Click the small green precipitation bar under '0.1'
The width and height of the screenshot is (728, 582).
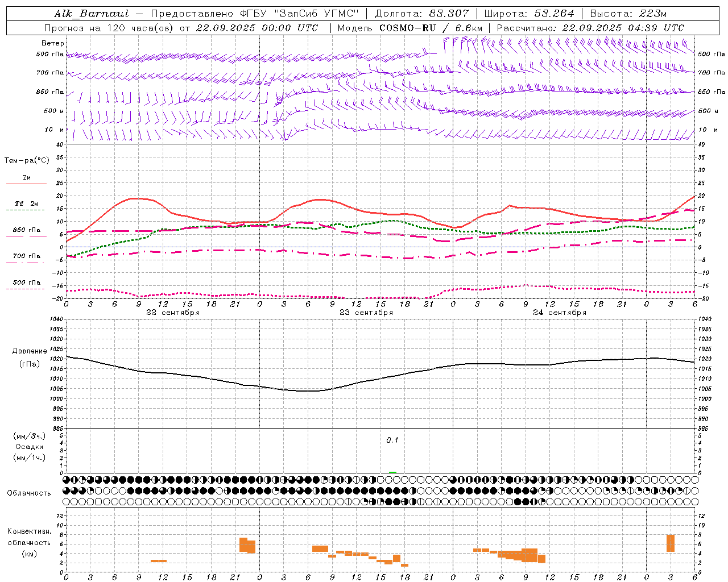(392, 472)
